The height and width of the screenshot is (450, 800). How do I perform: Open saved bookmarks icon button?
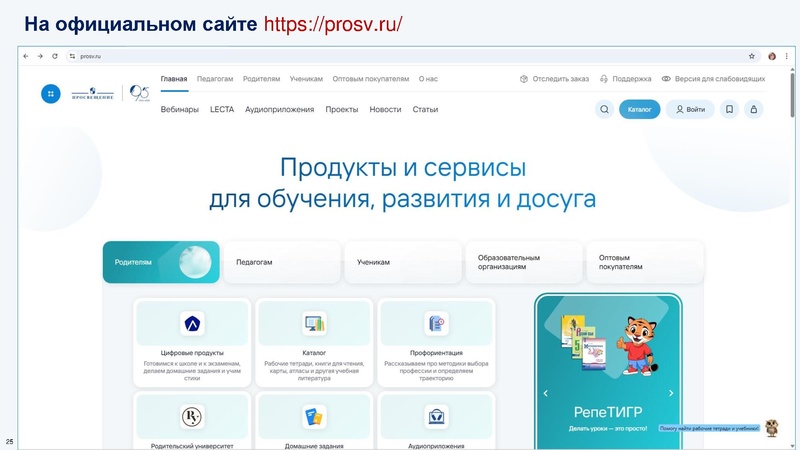pos(729,109)
